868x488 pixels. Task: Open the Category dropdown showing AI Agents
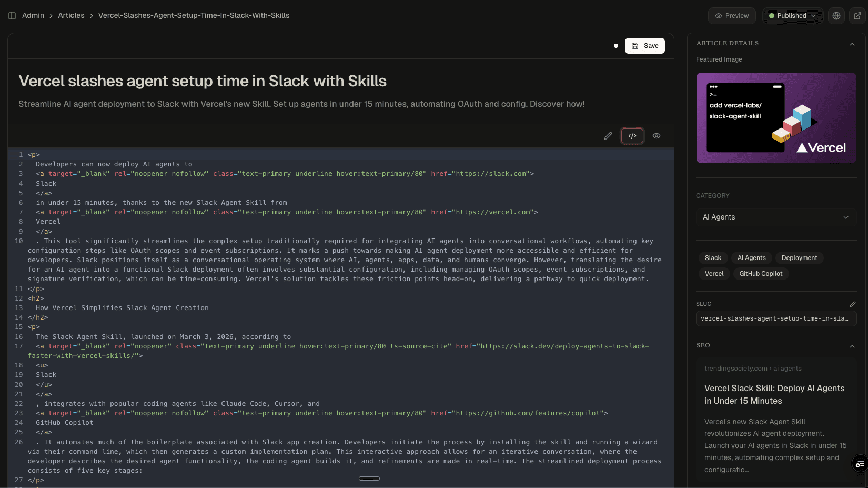click(775, 217)
